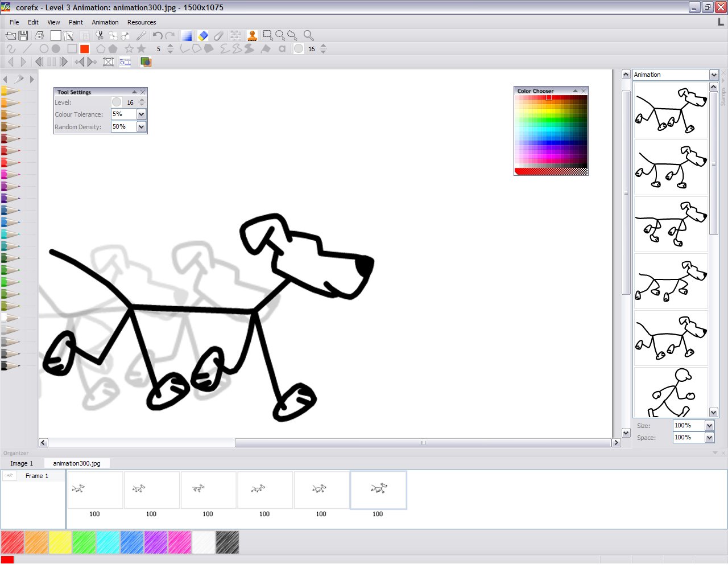
Task: Select the orange Stamp tool
Action: 252,35
